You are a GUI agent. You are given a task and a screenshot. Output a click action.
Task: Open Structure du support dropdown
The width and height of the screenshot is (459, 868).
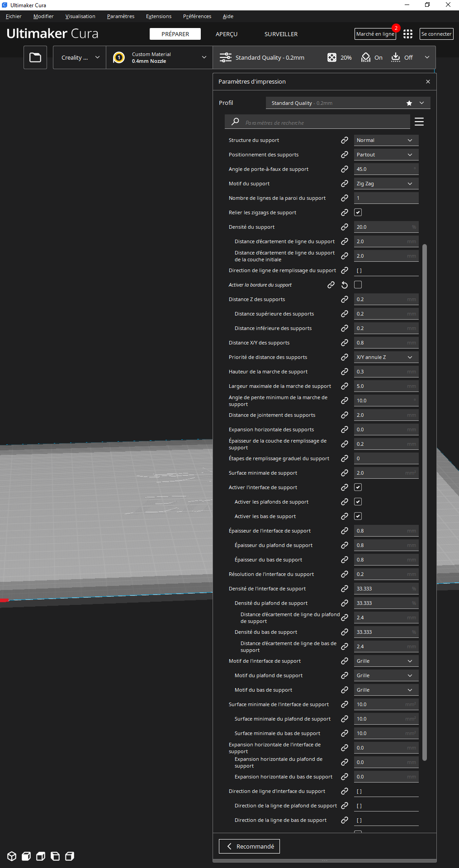click(386, 140)
